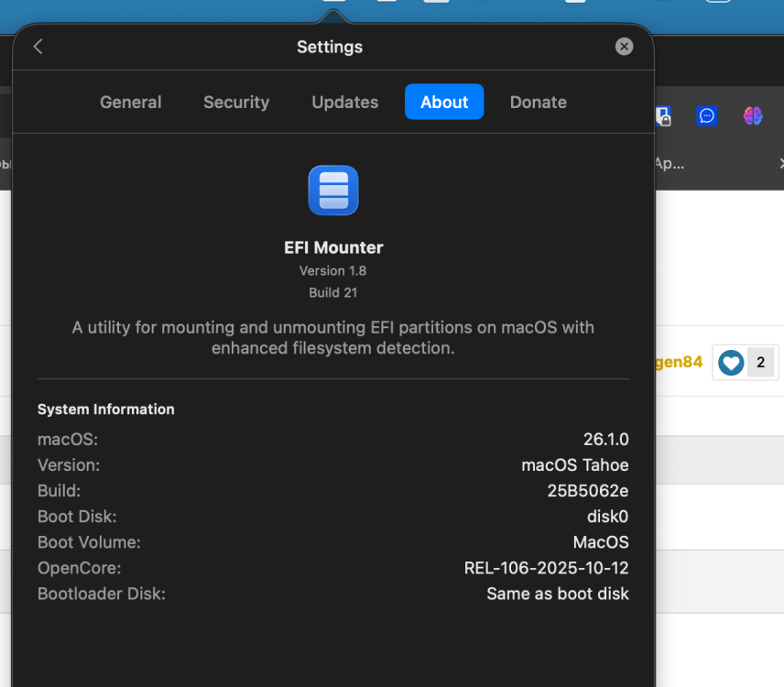Close the Settings popover
Viewport: 784px width, 687px height.
624,47
